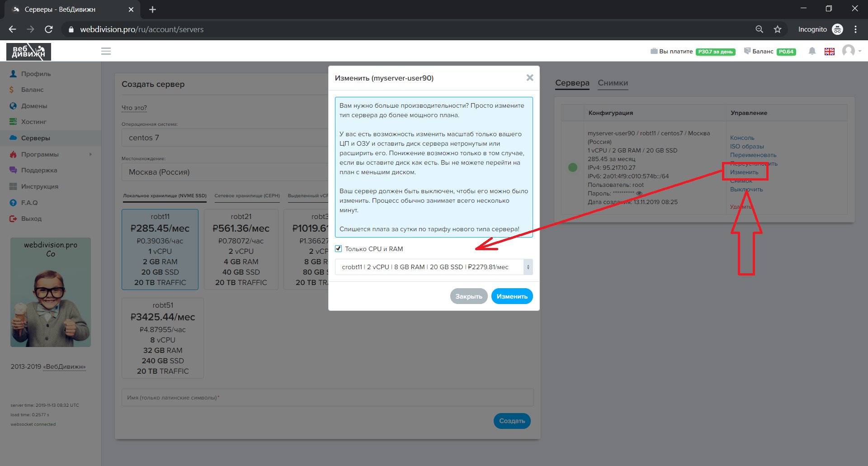
Task: Select Сетевое хранилище (CEPH) tab
Action: pos(247,196)
